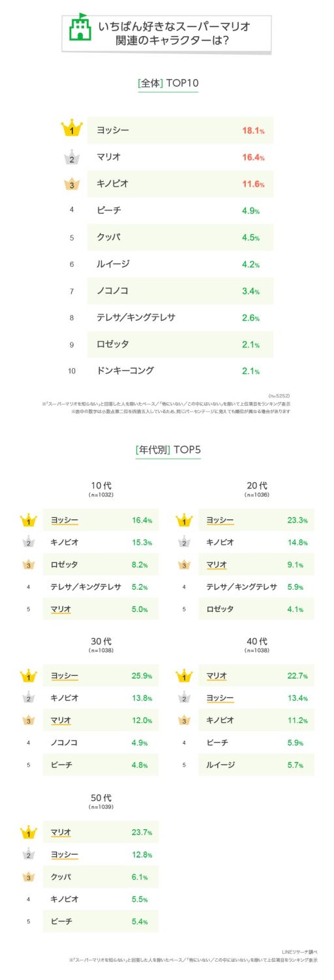Click the gold crown in the 40代 ranking
The height and width of the screenshot is (980, 334).
184,675
